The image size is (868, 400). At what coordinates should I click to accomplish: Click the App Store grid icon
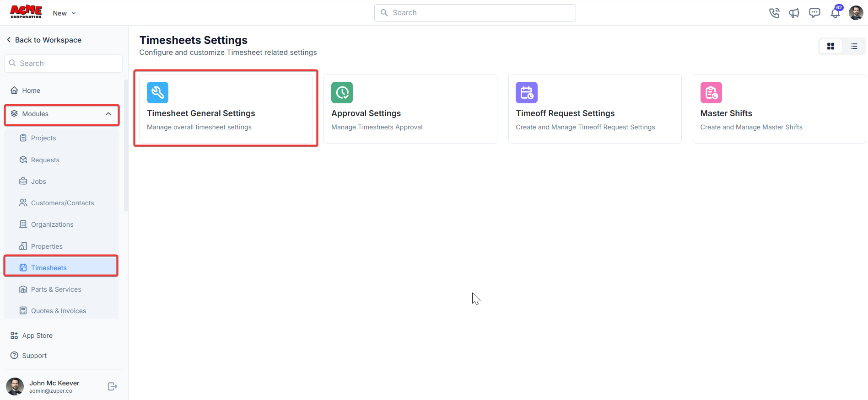coord(14,336)
